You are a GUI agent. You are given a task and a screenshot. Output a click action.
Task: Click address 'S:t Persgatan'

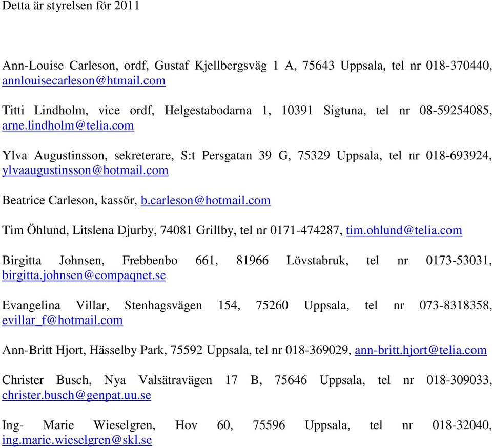216,156
